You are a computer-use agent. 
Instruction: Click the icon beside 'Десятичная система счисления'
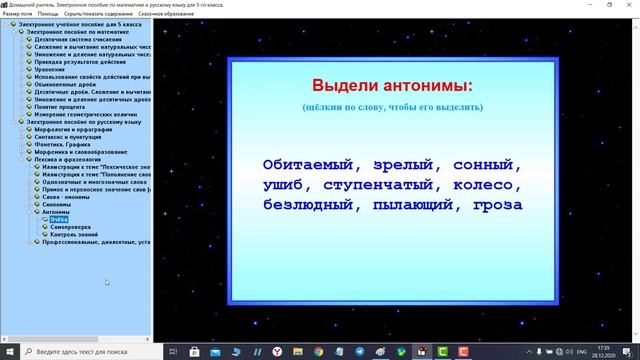(x=29, y=40)
